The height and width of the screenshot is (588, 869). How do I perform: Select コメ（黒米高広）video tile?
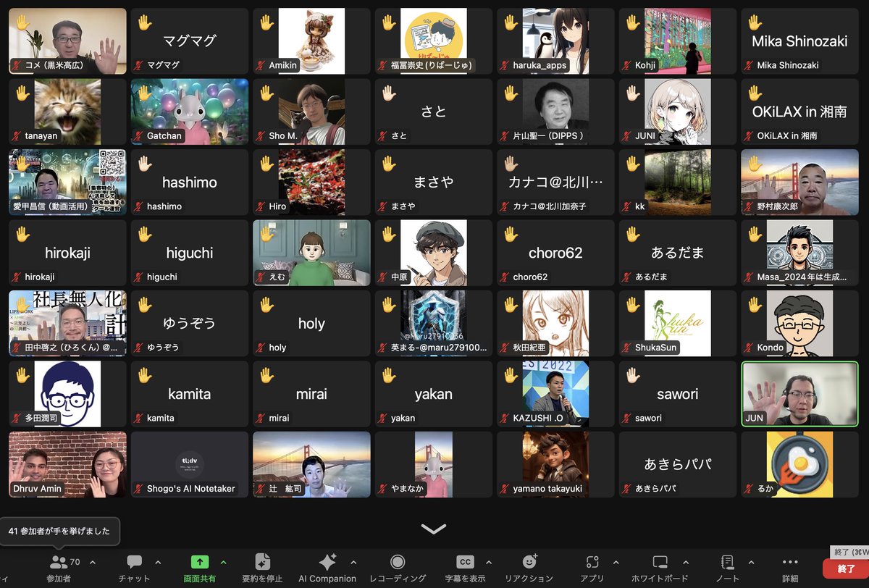click(x=67, y=41)
